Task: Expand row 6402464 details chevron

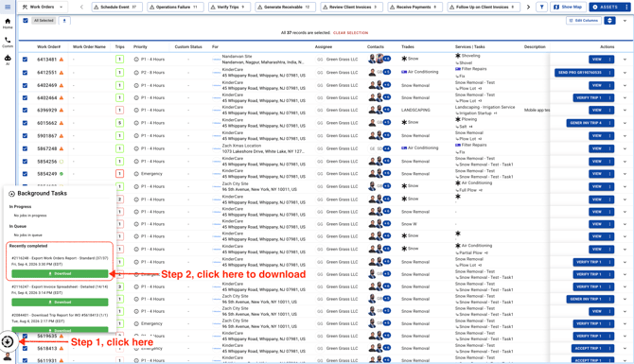Action: click(x=625, y=97)
